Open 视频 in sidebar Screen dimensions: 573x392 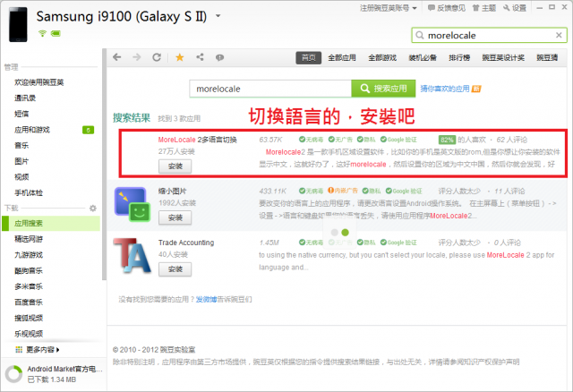21,177
